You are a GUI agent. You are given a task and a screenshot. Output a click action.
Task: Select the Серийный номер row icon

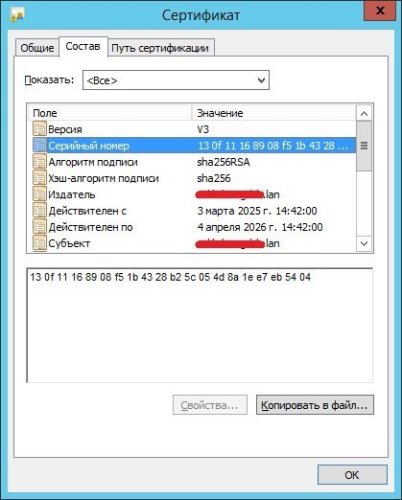click(x=39, y=145)
